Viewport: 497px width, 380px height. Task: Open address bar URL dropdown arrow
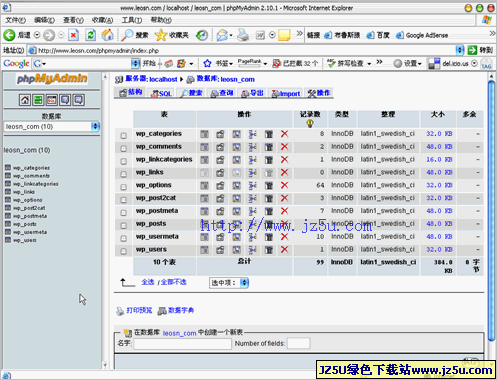click(460, 50)
